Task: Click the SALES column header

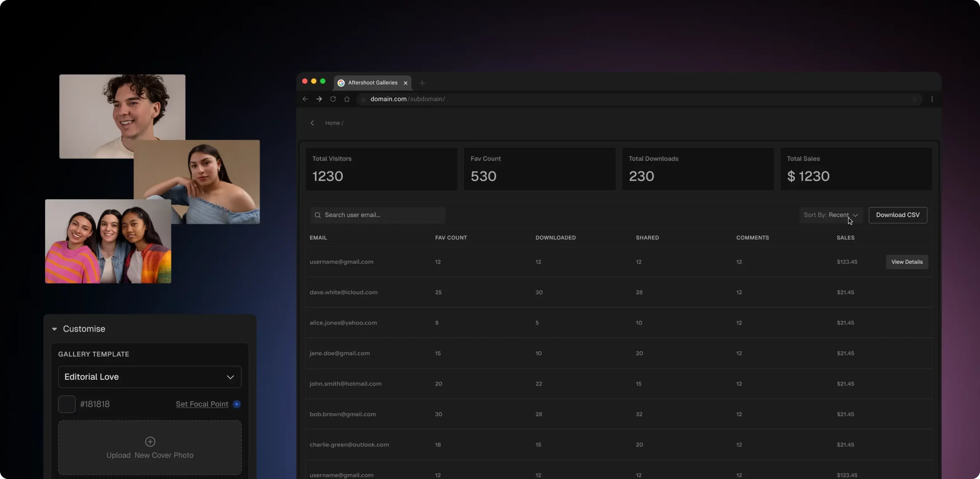Action: click(x=846, y=238)
